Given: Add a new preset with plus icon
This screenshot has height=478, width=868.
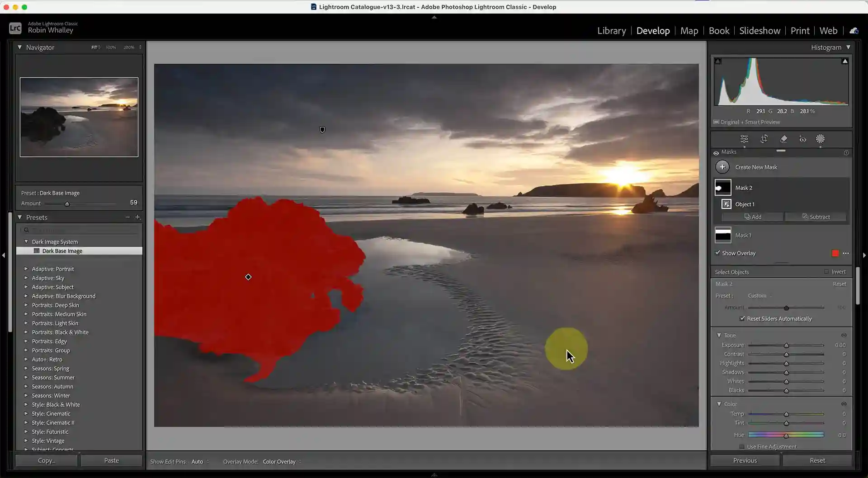Looking at the screenshot, I should 137,217.
